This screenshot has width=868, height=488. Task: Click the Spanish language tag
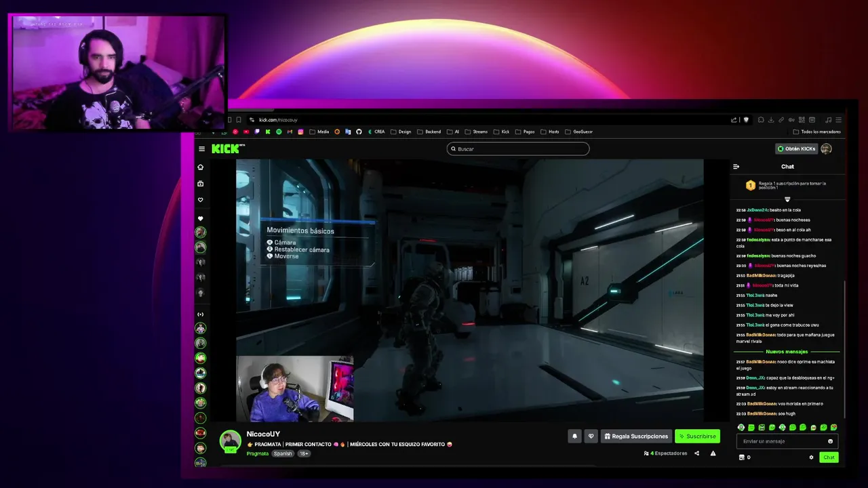(x=283, y=453)
